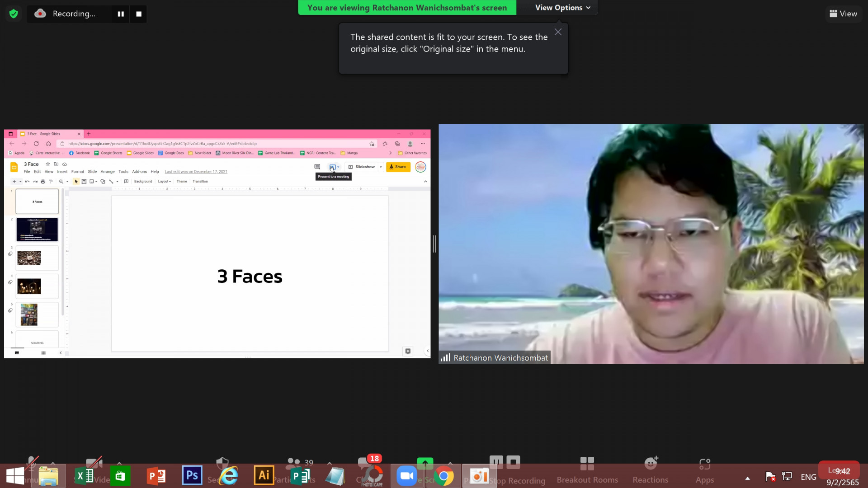Close the shared content size notification
Image resolution: width=868 pixels, height=488 pixels.
point(558,32)
